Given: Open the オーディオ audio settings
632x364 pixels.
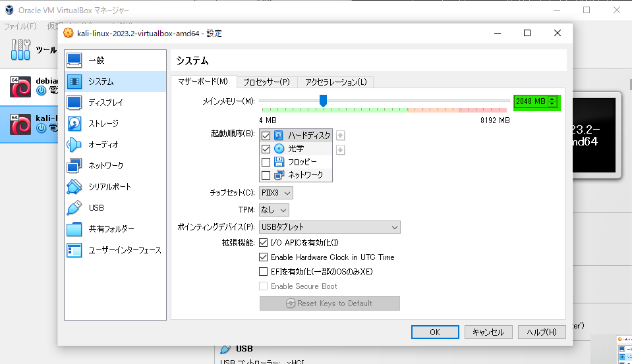Looking at the screenshot, I should 115,145.
